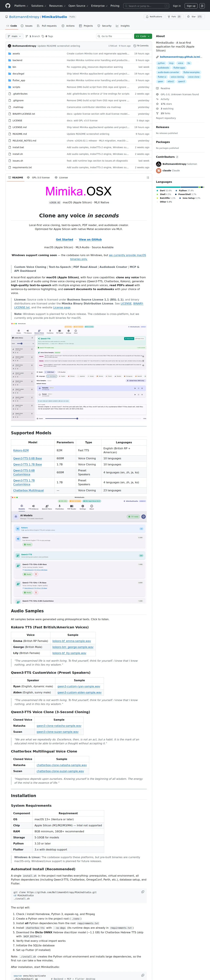Follow the Get Started link

64,240
